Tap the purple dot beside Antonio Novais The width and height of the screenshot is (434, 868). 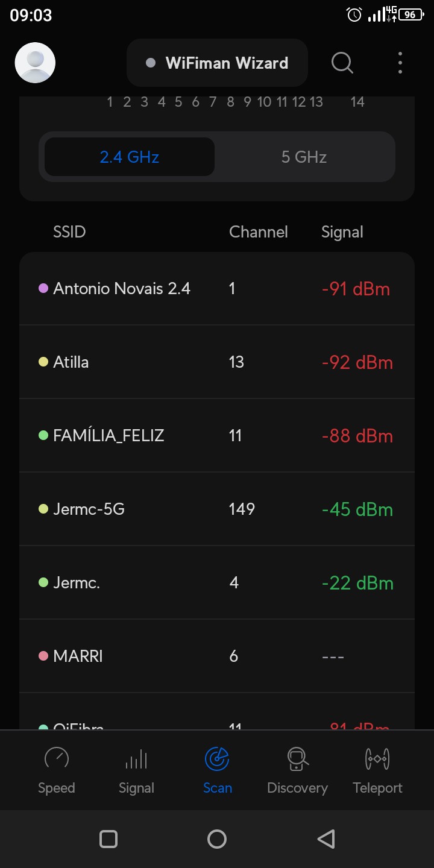coord(43,289)
